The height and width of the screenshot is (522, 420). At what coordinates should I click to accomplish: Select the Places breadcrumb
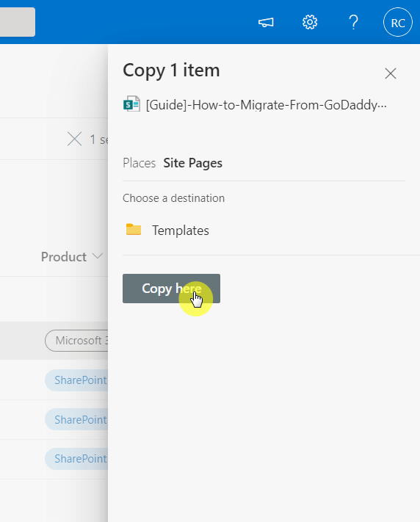coord(140,163)
